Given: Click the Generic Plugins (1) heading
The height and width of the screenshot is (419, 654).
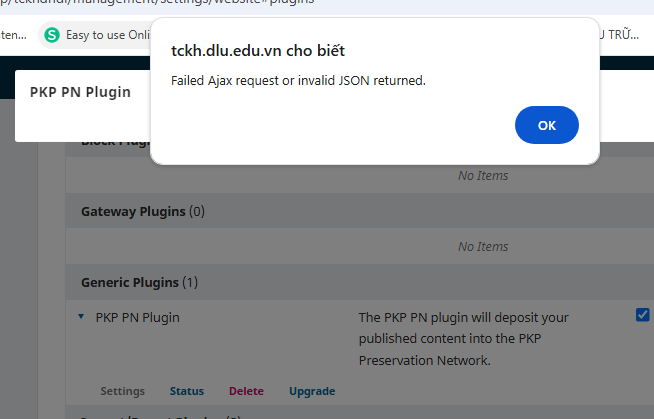Looking at the screenshot, I should (139, 282).
